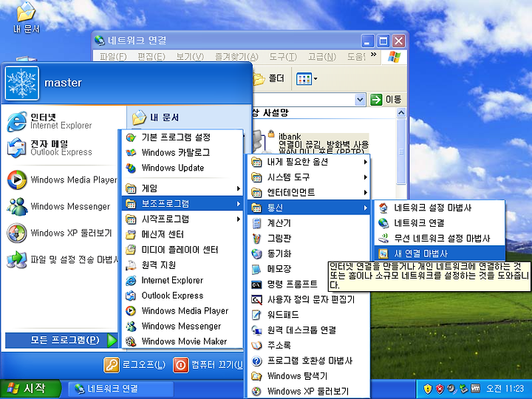
Task: Expand the 보조프로그램 submenu
Action: click(x=183, y=204)
